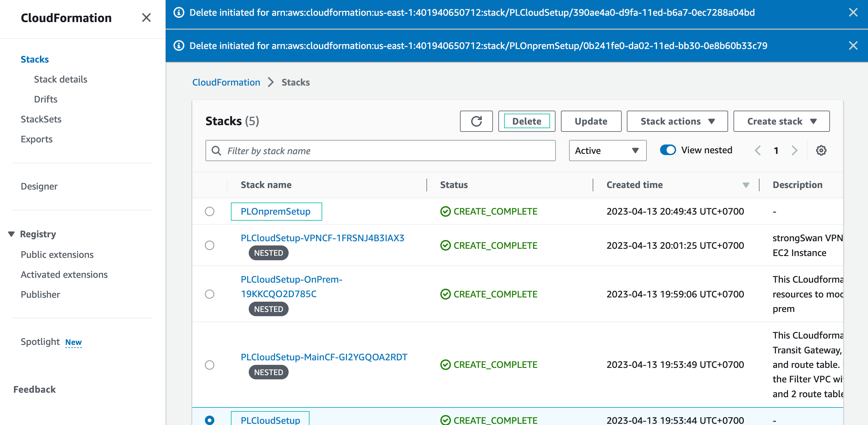868x425 pixels.
Task: Select the PLOnpremSetup stack radio button
Action: (x=209, y=212)
